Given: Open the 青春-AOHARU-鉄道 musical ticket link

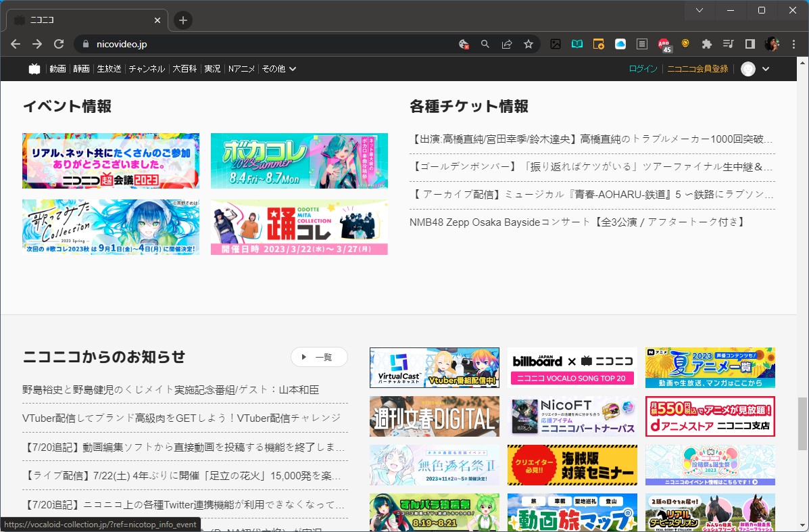Looking at the screenshot, I should [592, 195].
